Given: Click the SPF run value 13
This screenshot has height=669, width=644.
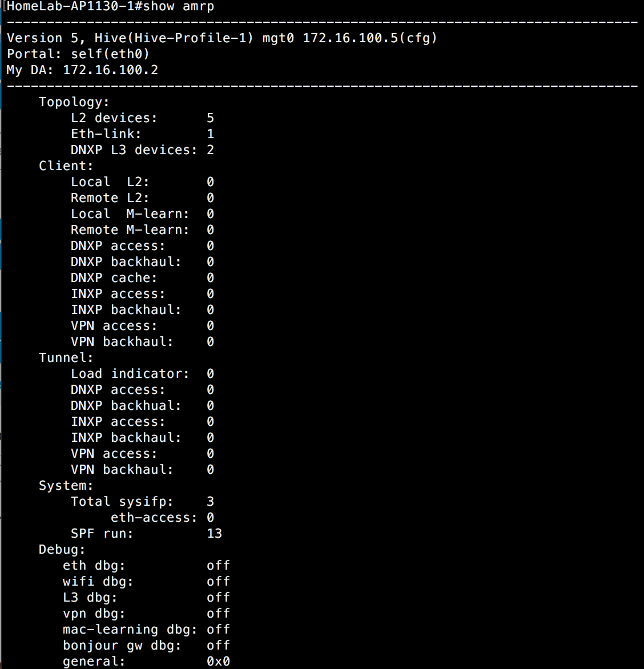Looking at the screenshot, I should tap(214, 533).
